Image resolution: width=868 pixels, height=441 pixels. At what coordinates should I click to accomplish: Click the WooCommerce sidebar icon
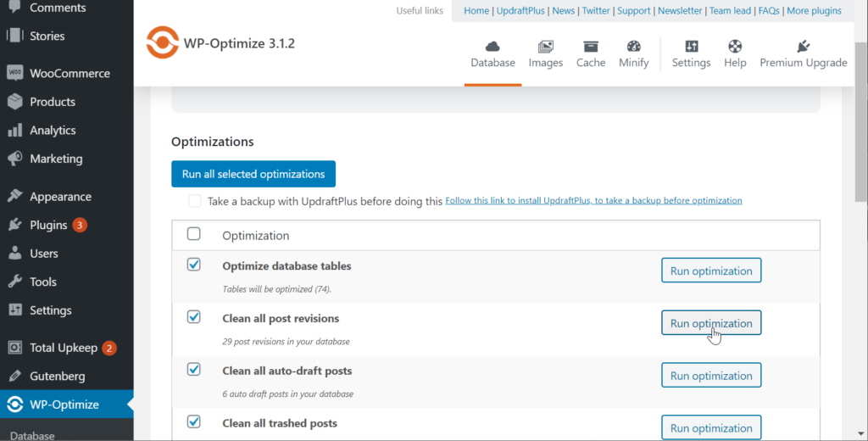[x=14, y=73]
